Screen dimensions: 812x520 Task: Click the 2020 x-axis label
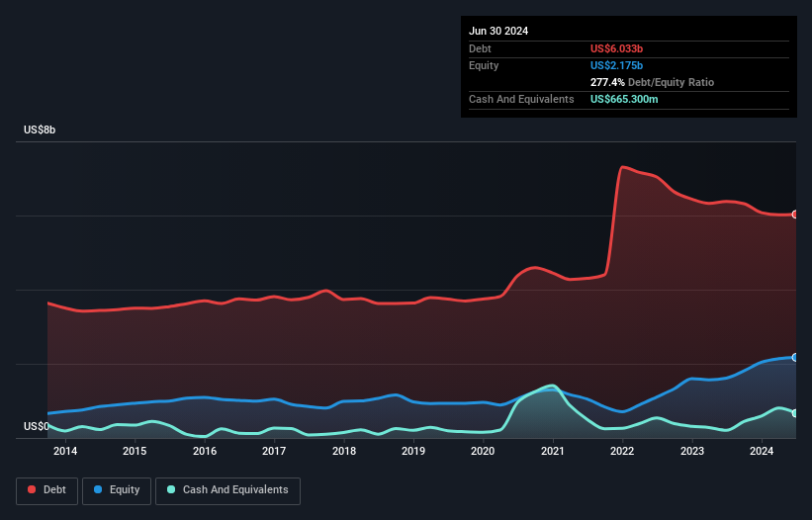483,451
